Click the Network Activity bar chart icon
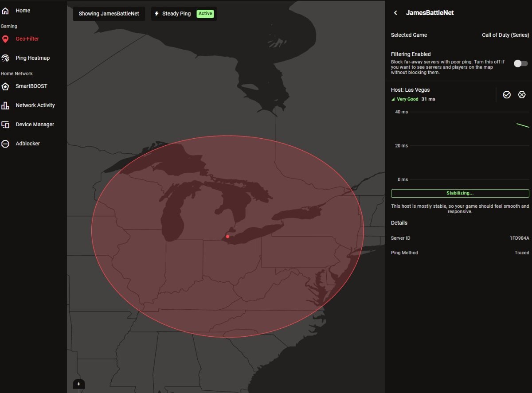Screen dimensions: 532x393 point(5,105)
